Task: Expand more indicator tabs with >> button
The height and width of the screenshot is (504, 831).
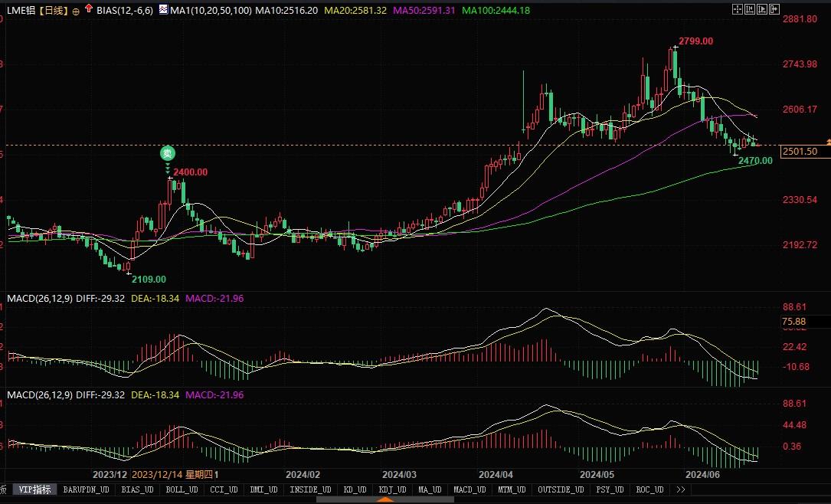Action: tap(680, 489)
